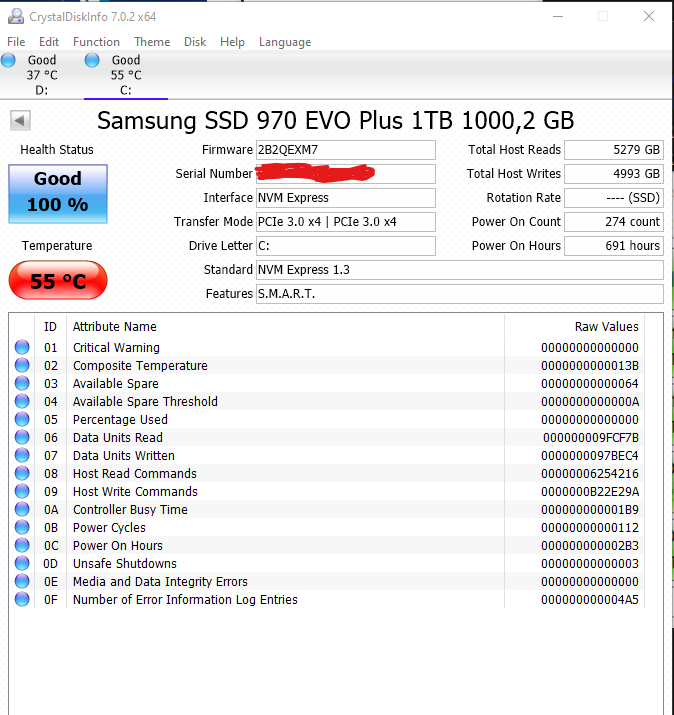Click the Transfer Mode field PCIe 3.0 x4
Image resolution: width=674 pixels, height=715 pixels.
click(x=346, y=222)
